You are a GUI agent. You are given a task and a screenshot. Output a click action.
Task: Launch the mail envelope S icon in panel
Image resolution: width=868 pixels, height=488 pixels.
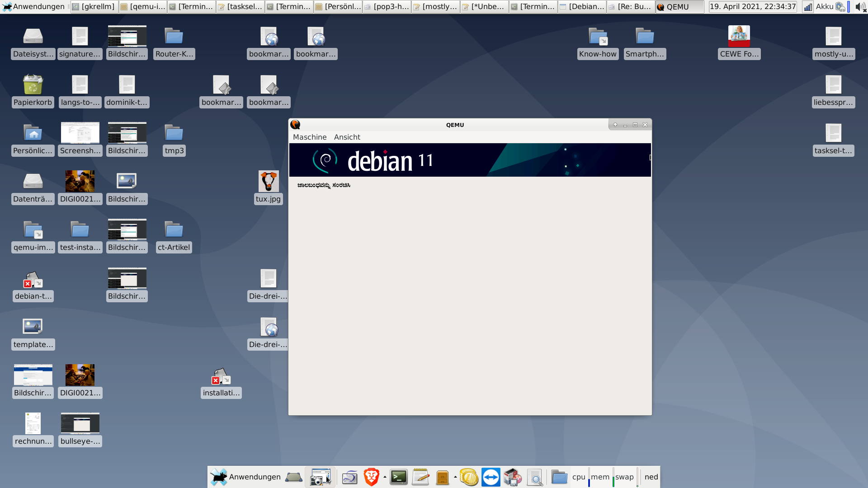[x=349, y=477]
